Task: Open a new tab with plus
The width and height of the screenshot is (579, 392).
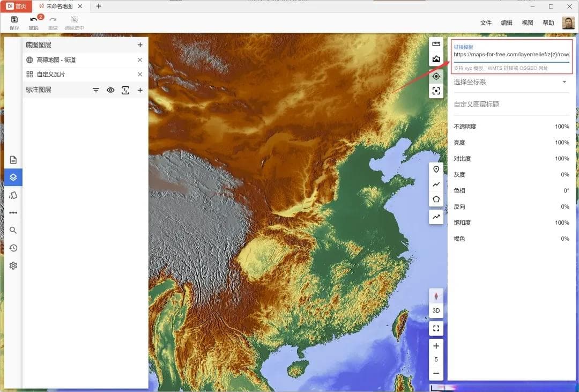Action: [x=99, y=6]
